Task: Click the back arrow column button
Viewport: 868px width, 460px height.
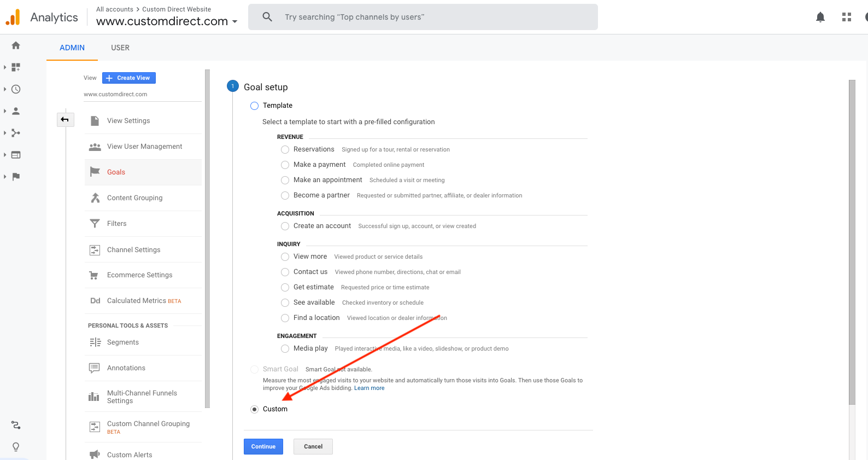Action: pyautogui.click(x=65, y=119)
